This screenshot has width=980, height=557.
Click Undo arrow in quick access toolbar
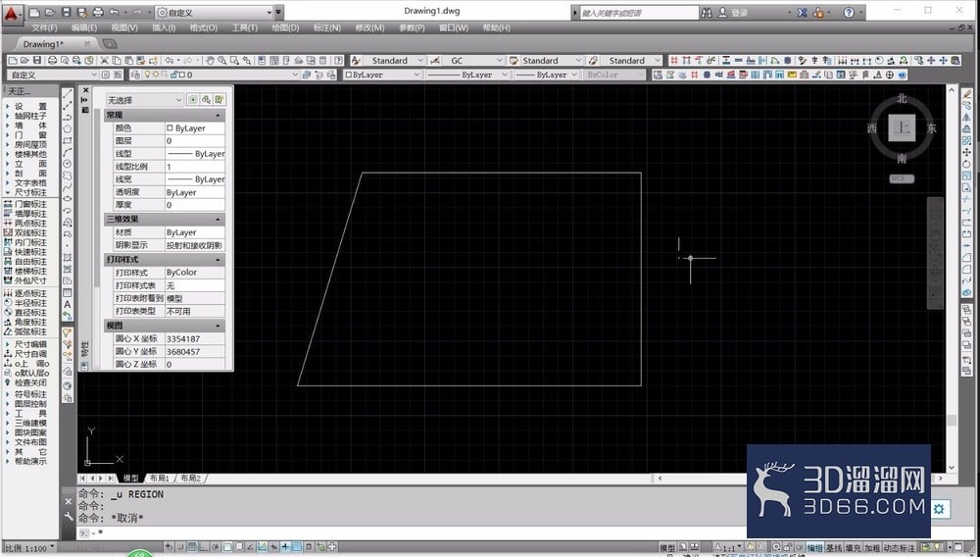pyautogui.click(x=114, y=13)
